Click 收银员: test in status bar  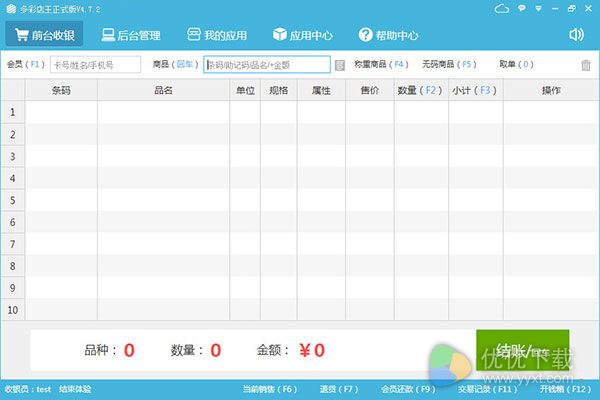[28, 389]
